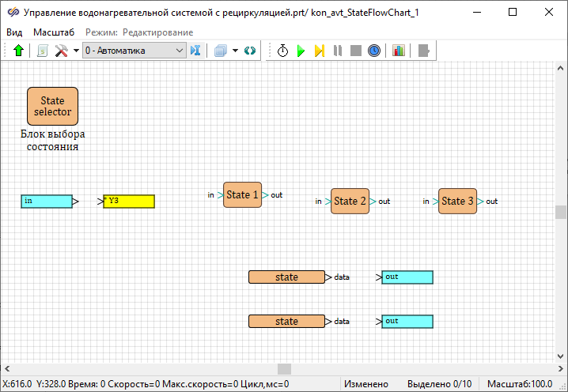
Task: Click the blue clock icon
Action: 374,51
